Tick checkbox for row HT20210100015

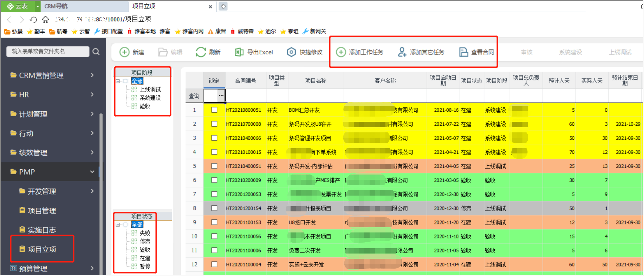pos(214,152)
